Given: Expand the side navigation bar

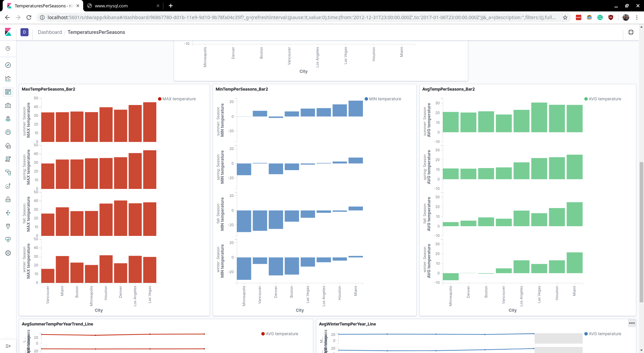Looking at the screenshot, I should click(8, 346).
